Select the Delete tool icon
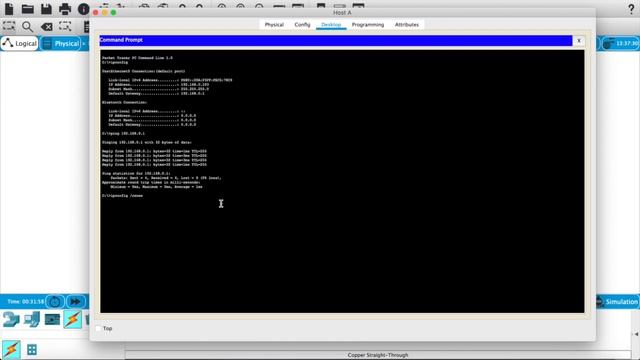Viewport: 640px width, 360px height. click(x=47, y=27)
